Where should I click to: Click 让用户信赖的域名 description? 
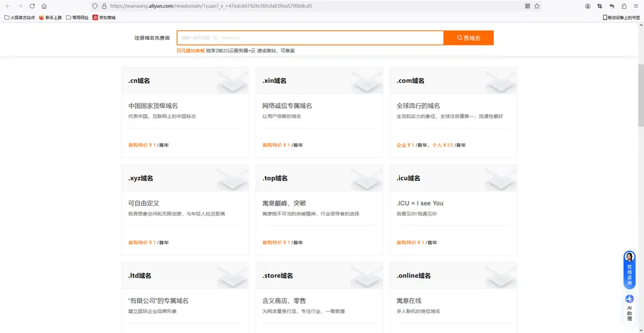282,116
